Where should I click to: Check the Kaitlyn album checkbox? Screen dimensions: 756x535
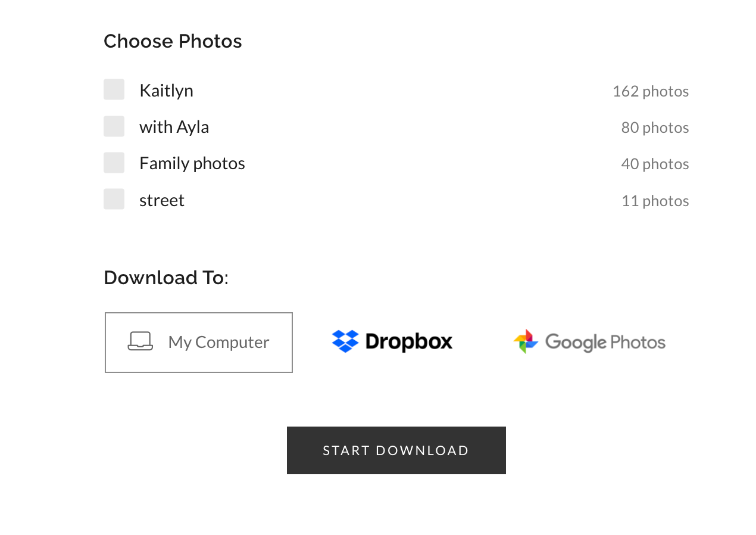tap(114, 89)
